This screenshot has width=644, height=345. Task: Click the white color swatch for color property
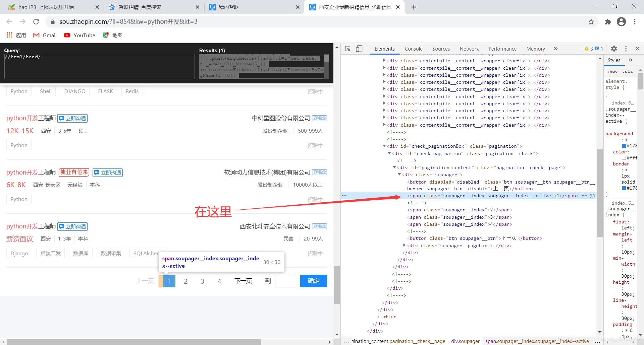[624, 158]
